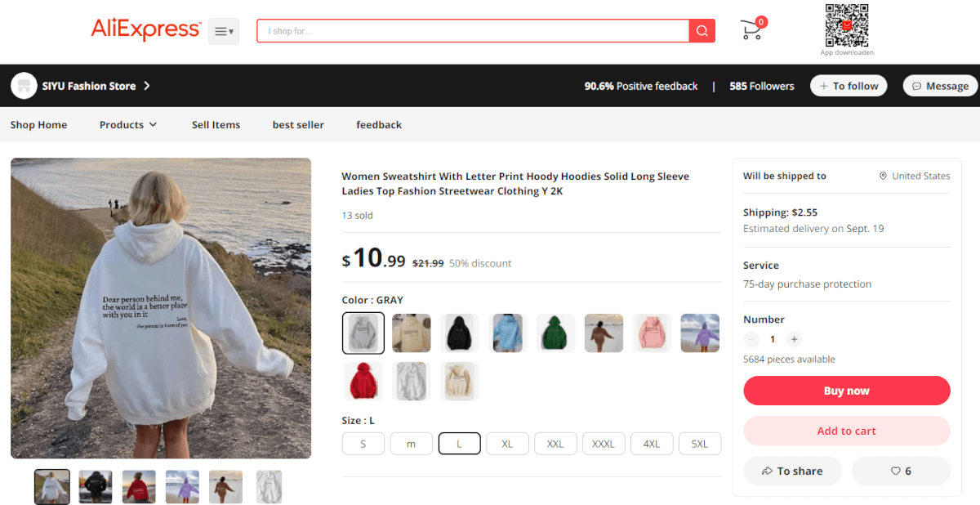Select the white hoodie back-view thumbnail below main image
The height and width of the screenshot is (505, 980).
click(52, 486)
